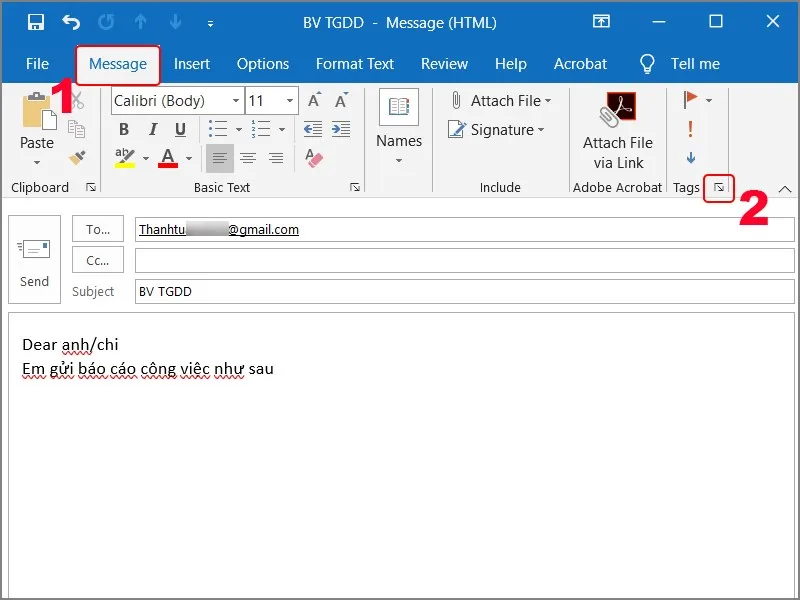Switch to the Format Text tab
The height and width of the screenshot is (600, 800).
point(355,63)
